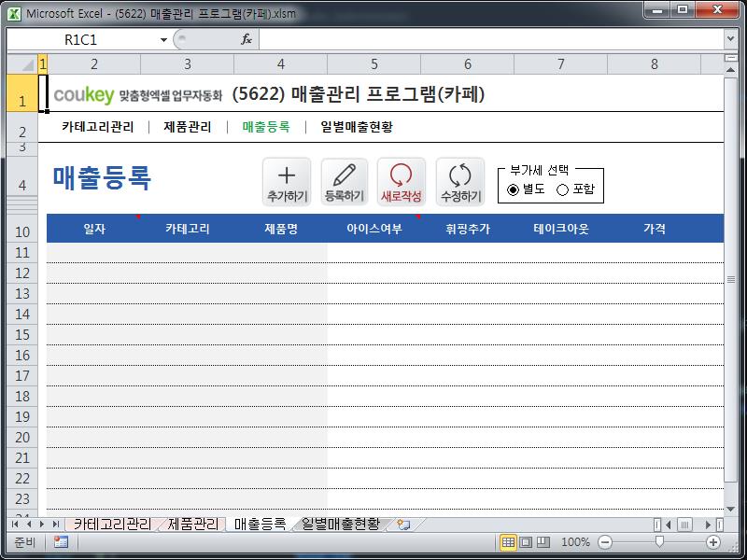Click the red 새로작성 refresh button
Screen dimensions: 747x560
pyautogui.click(x=402, y=182)
